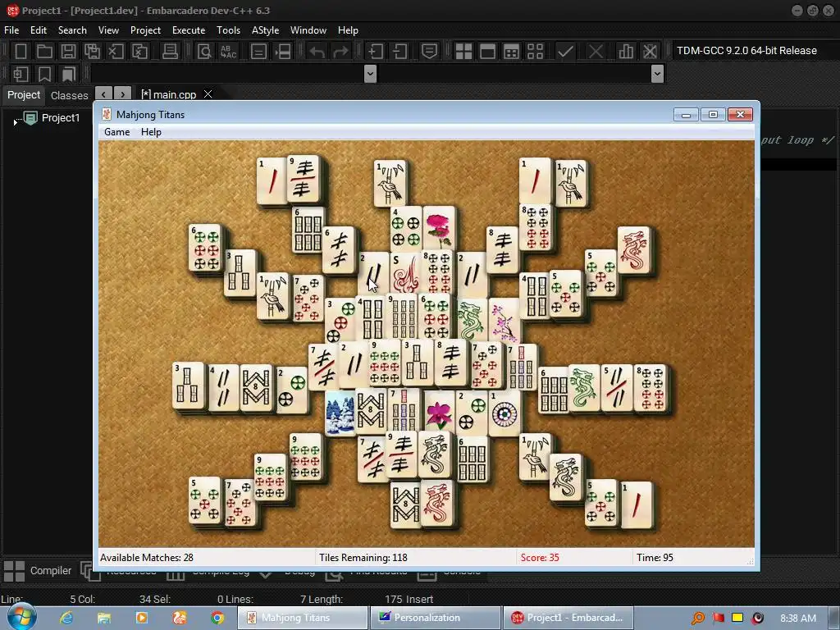Click the Unindent toolbar icon
Viewport: 840px width, 630px height.
[x=399, y=52]
